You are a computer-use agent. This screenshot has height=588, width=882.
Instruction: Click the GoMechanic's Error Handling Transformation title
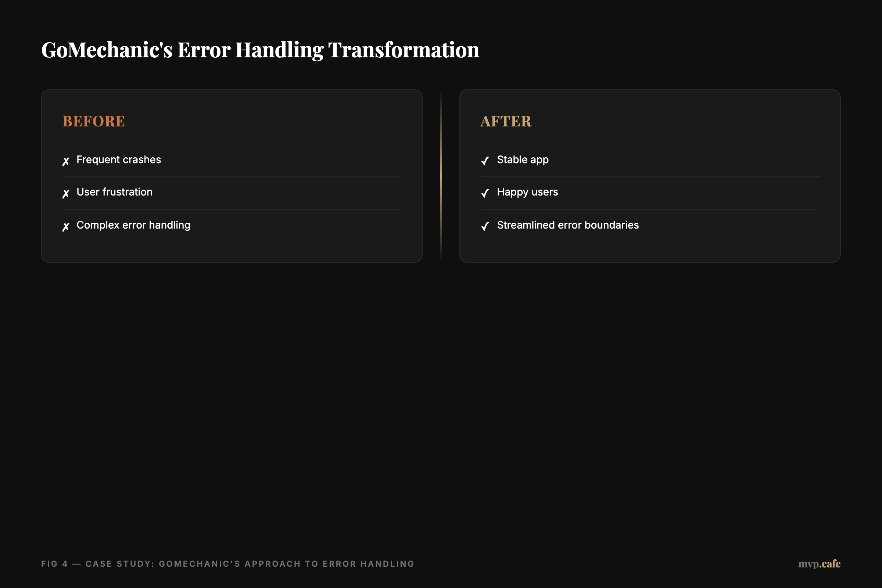pos(260,50)
